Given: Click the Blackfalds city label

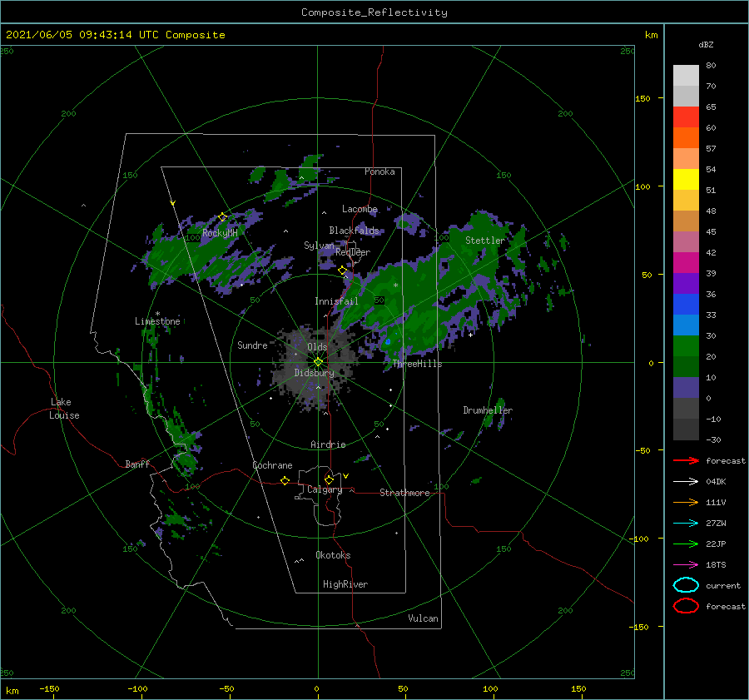Looking at the screenshot, I should (x=354, y=231).
